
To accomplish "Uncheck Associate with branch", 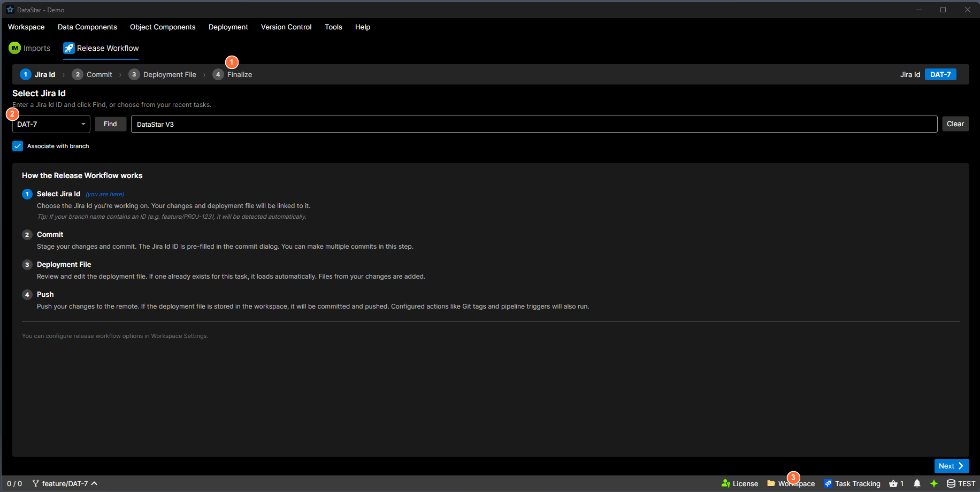I will (x=18, y=146).
